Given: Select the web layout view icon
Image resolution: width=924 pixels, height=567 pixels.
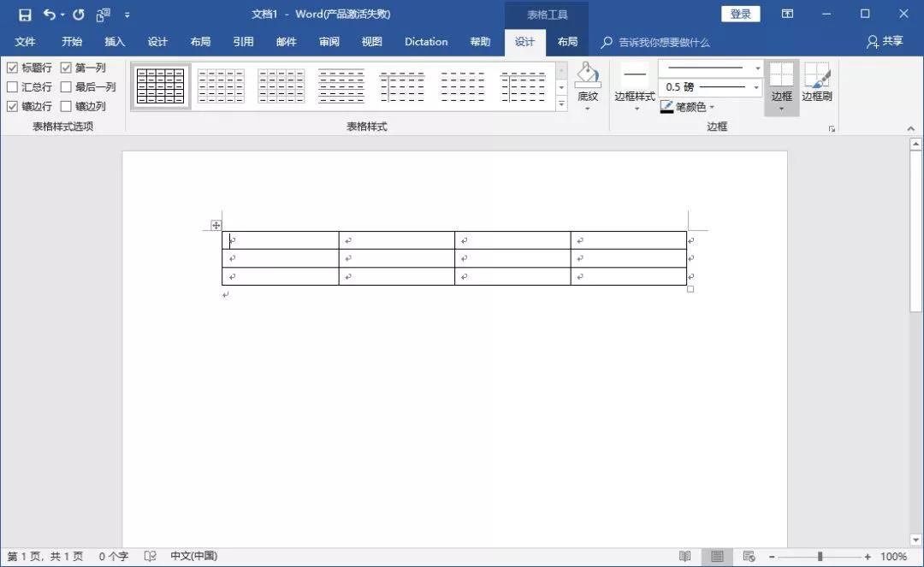Looking at the screenshot, I should (x=749, y=556).
